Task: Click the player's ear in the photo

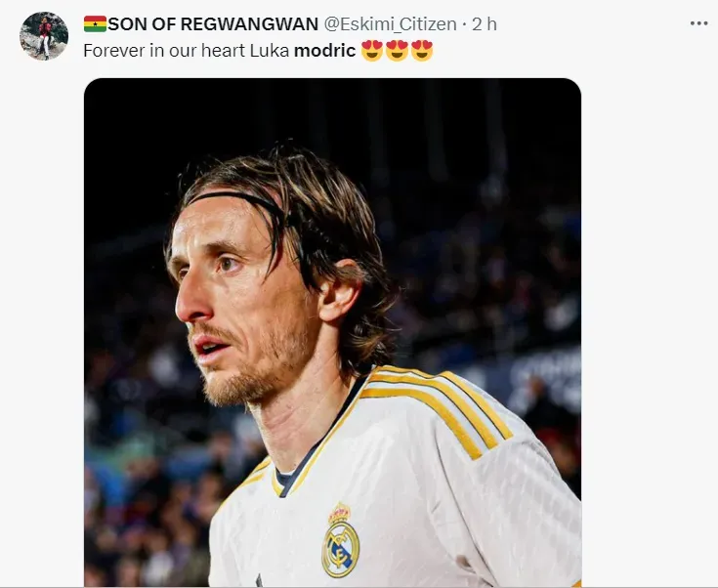Action: pyautogui.click(x=340, y=292)
